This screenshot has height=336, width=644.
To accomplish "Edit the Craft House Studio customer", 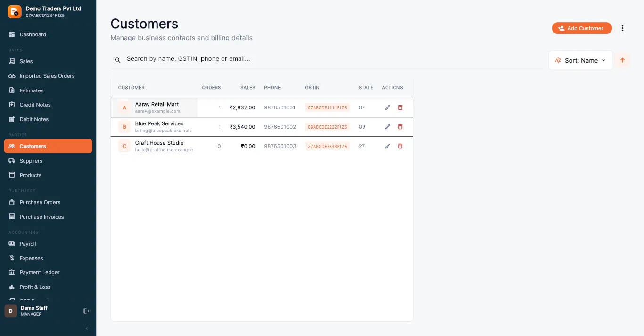I will [x=388, y=146].
